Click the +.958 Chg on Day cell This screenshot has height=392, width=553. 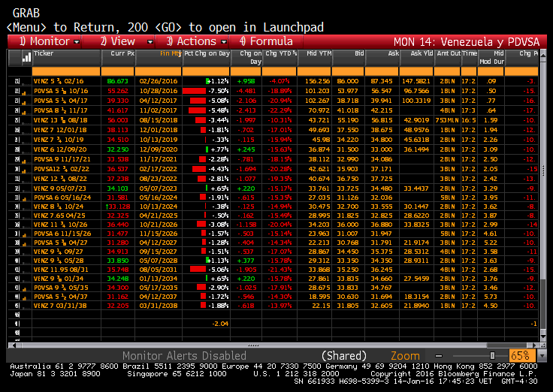[246, 81]
